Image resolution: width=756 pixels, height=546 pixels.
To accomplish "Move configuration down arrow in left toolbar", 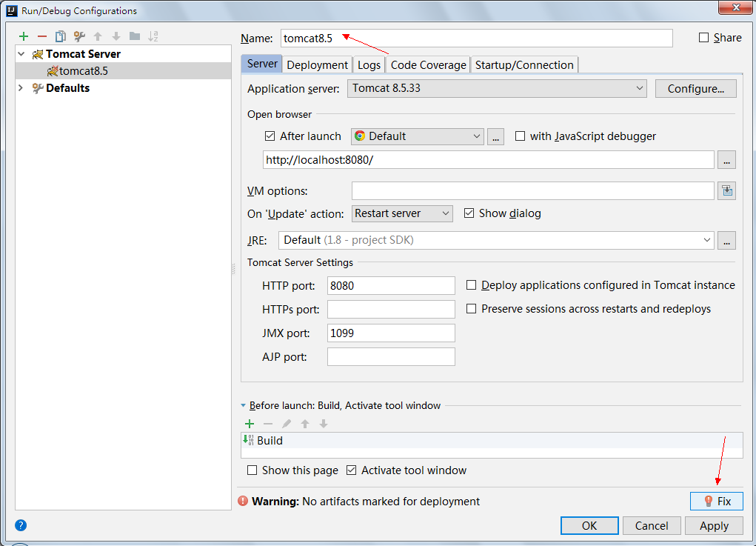I will [x=116, y=36].
